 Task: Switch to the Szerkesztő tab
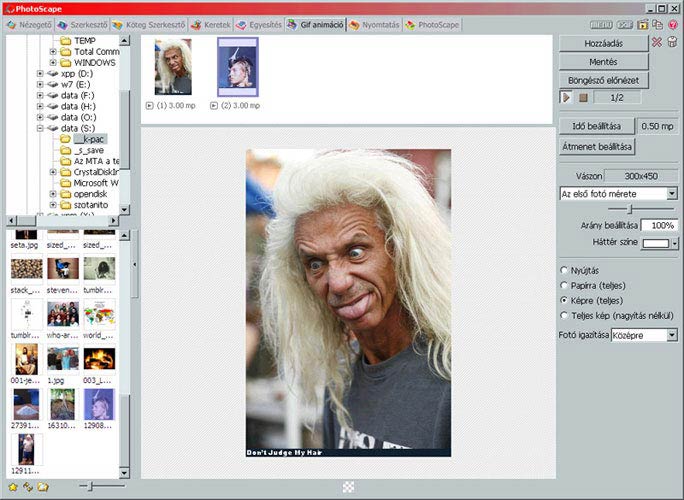click(x=84, y=23)
